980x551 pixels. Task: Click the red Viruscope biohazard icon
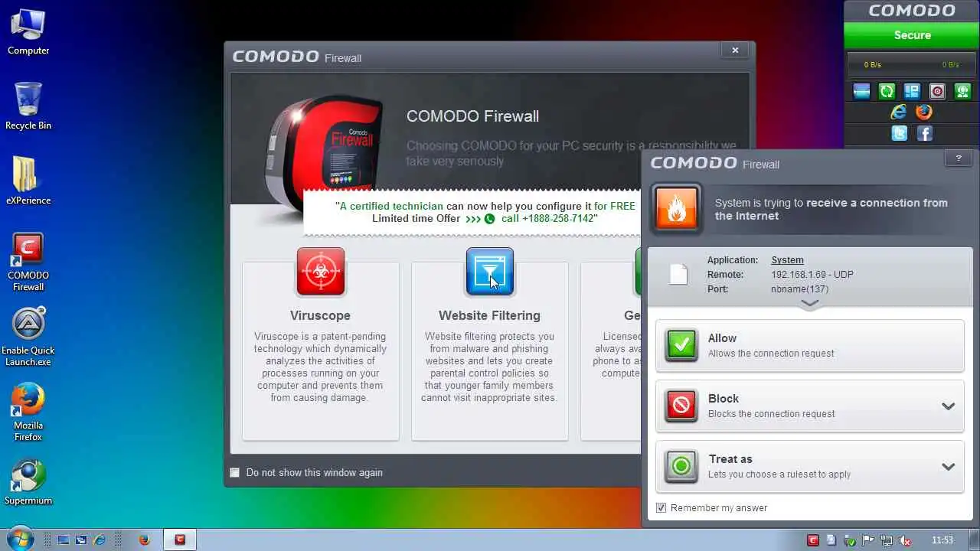[x=321, y=272]
